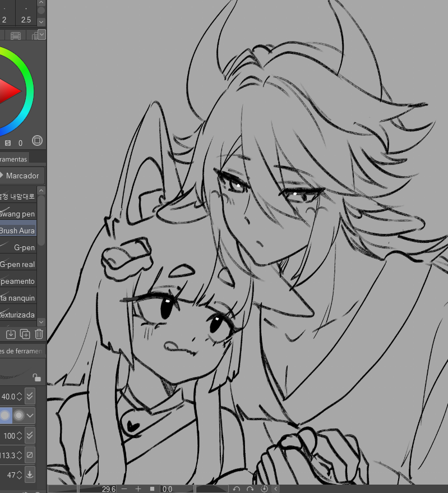Image resolution: width=448 pixels, height=493 pixels.
Task: Duplicate the selected sub tool
Action: point(25,334)
